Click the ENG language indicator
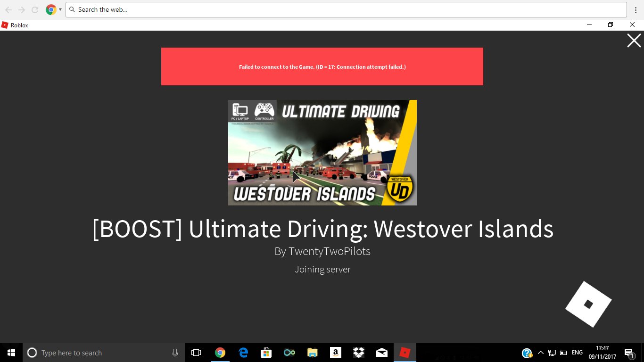644x362 pixels. 577,353
